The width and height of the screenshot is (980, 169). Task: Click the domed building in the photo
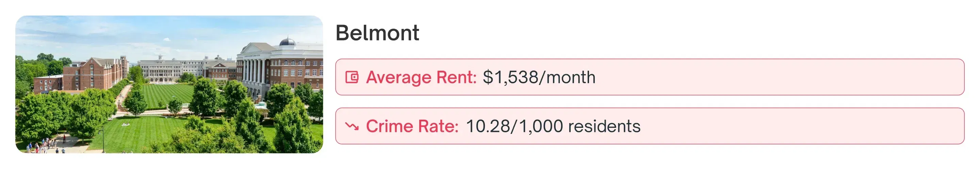point(287,41)
